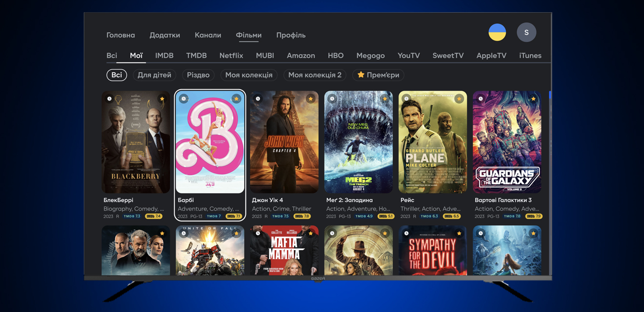Open the Профіль menu item
644x312 pixels.
[x=291, y=35]
